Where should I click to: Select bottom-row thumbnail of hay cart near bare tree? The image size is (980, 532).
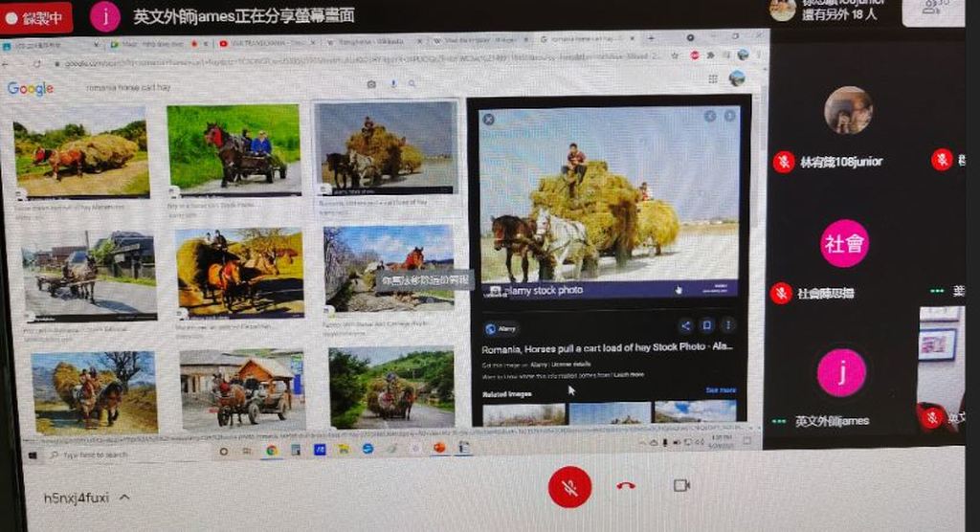click(94, 392)
